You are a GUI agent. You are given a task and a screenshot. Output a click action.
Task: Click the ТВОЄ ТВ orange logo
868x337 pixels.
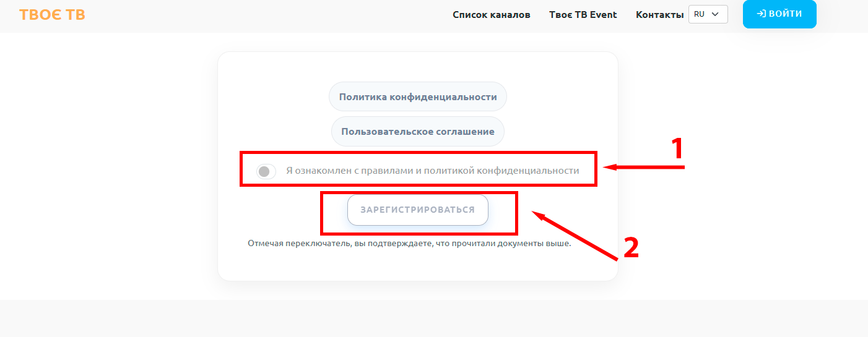52,14
